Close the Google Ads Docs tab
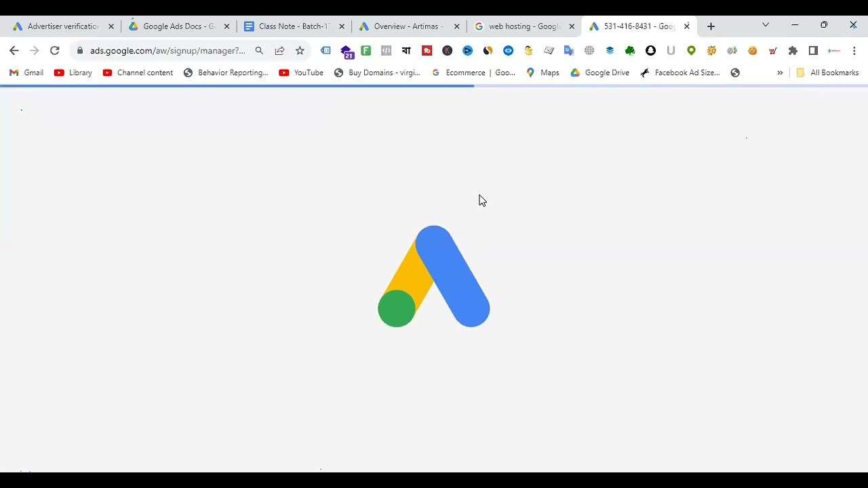This screenshot has height=488, width=868. 226,26
